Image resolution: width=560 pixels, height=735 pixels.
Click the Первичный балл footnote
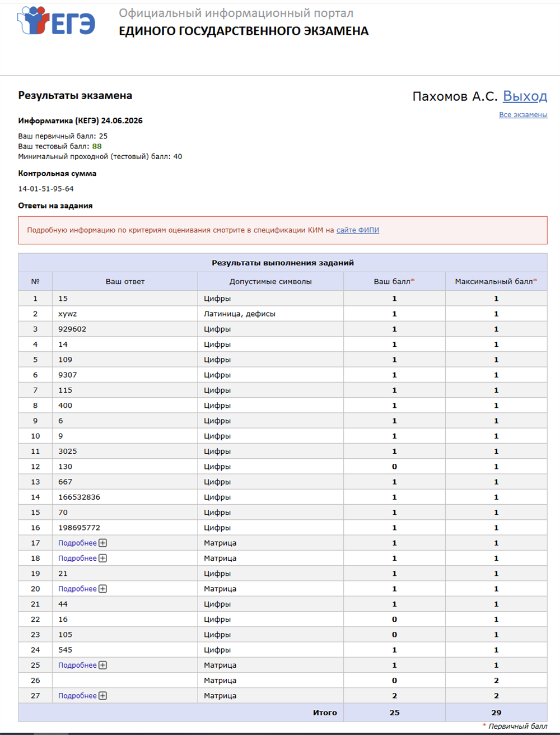pos(515,727)
